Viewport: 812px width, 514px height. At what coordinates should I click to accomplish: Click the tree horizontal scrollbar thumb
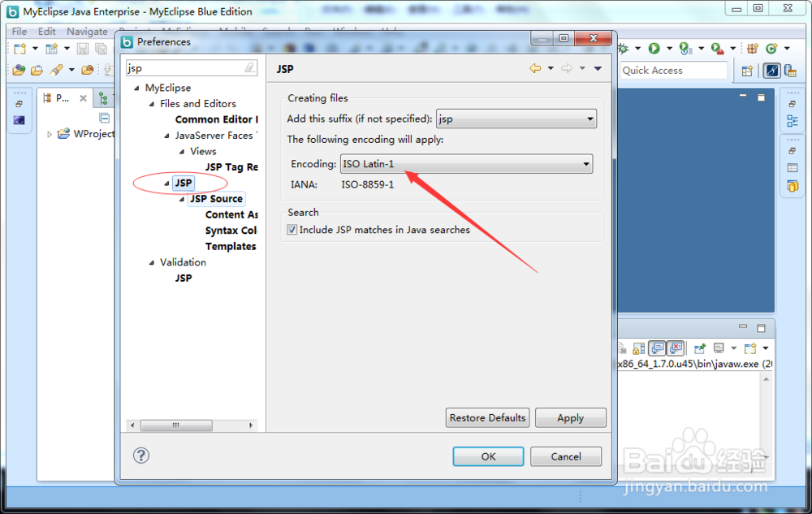click(x=176, y=425)
